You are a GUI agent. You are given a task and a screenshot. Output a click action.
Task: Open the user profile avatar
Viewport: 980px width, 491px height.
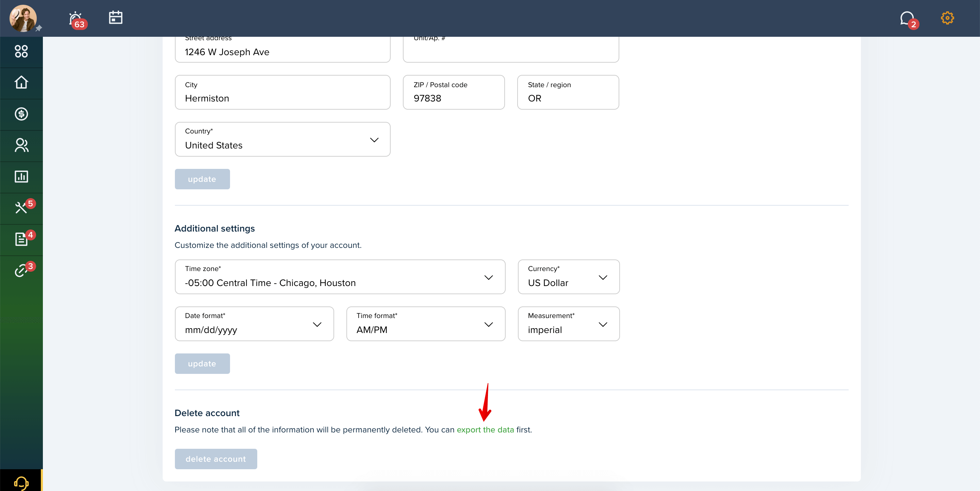[23, 18]
